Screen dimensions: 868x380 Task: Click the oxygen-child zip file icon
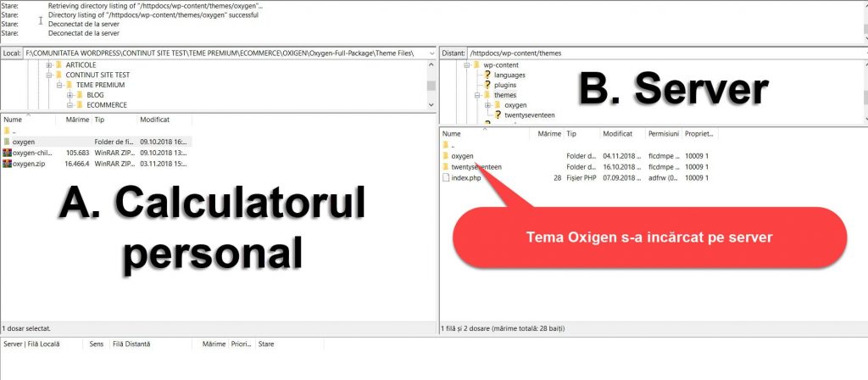(x=7, y=153)
